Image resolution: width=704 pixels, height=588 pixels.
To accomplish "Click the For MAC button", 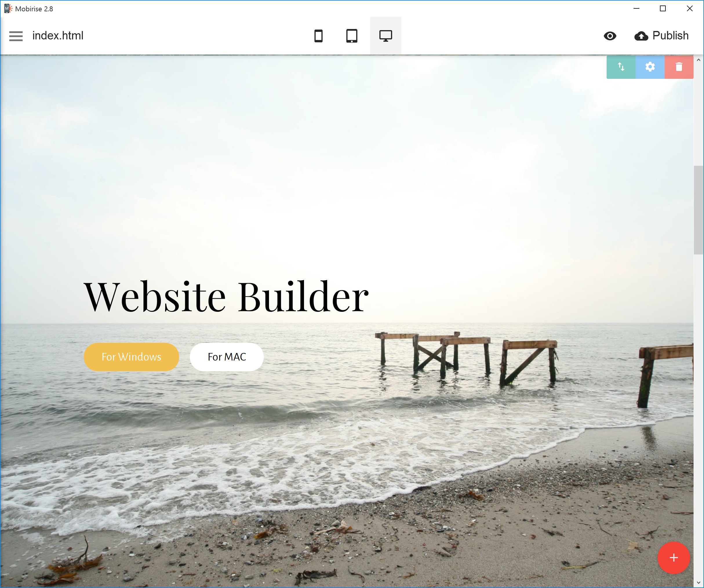I will (226, 356).
